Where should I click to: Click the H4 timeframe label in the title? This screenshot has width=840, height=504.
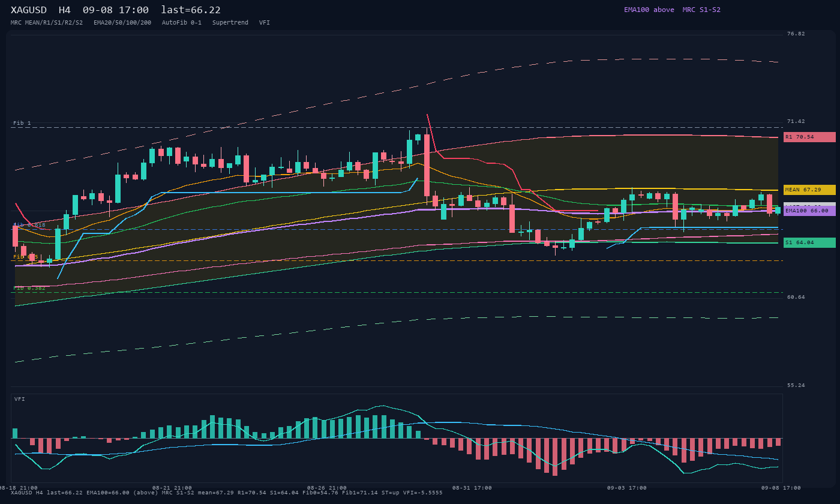[65, 10]
